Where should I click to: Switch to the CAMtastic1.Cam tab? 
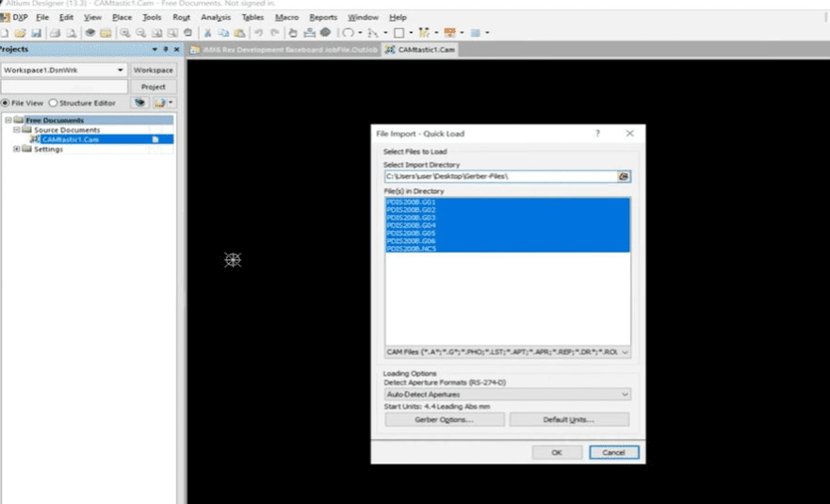[x=420, y=50]
